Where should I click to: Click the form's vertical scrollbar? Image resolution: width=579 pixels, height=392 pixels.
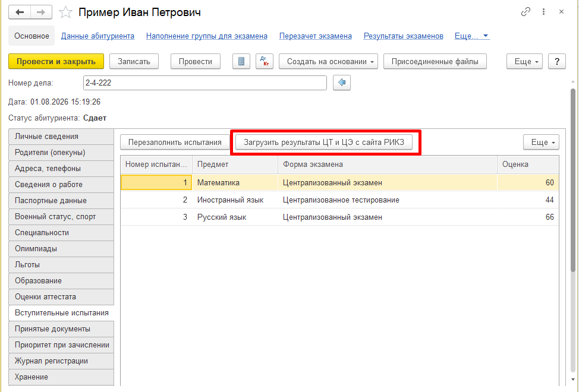(572, 181)
